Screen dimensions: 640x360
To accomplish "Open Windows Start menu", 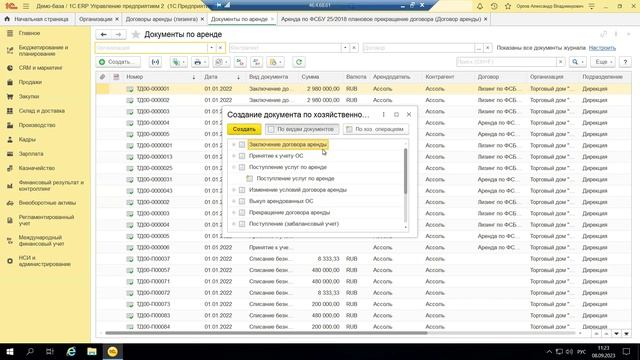I will point(10,351).
